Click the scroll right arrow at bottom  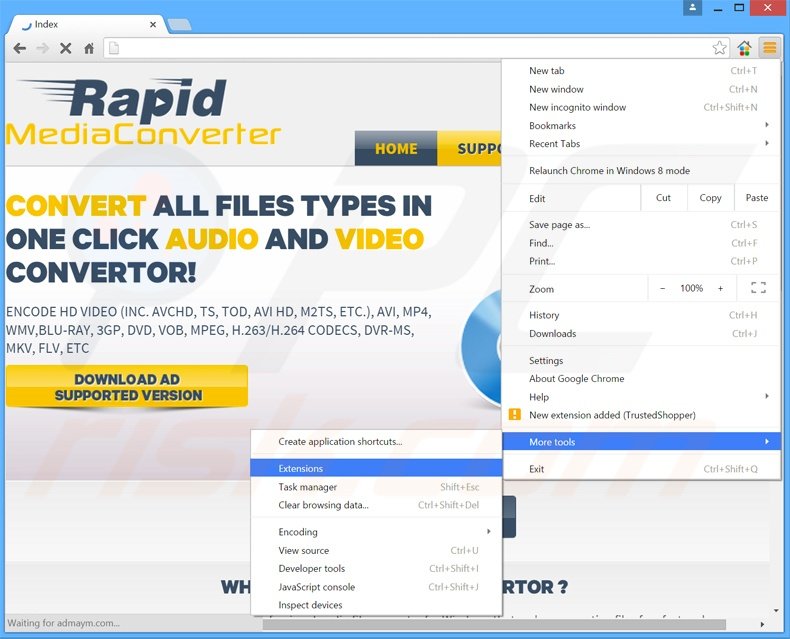(x=762, y=624)
